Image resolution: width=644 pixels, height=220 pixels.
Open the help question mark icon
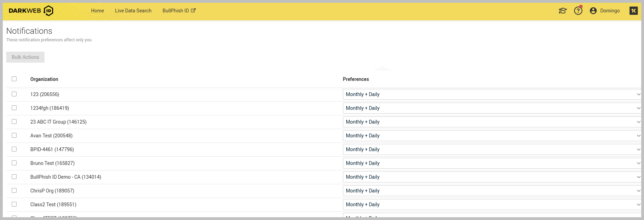578,11
